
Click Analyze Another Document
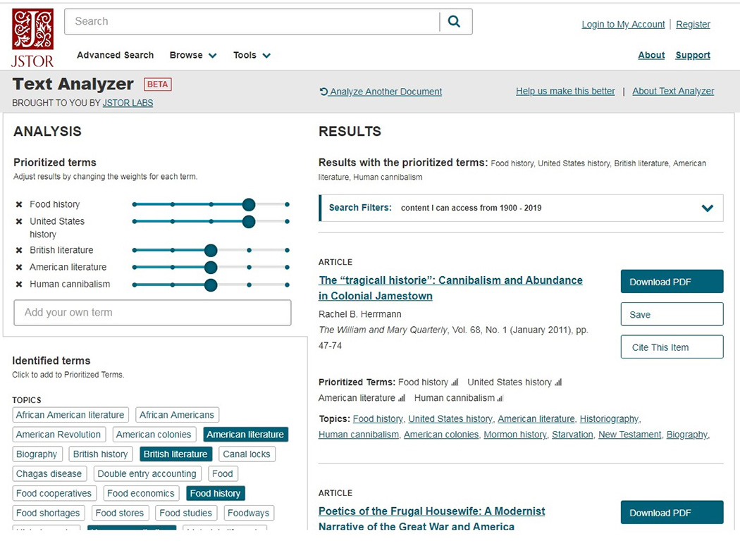point(381,92)
